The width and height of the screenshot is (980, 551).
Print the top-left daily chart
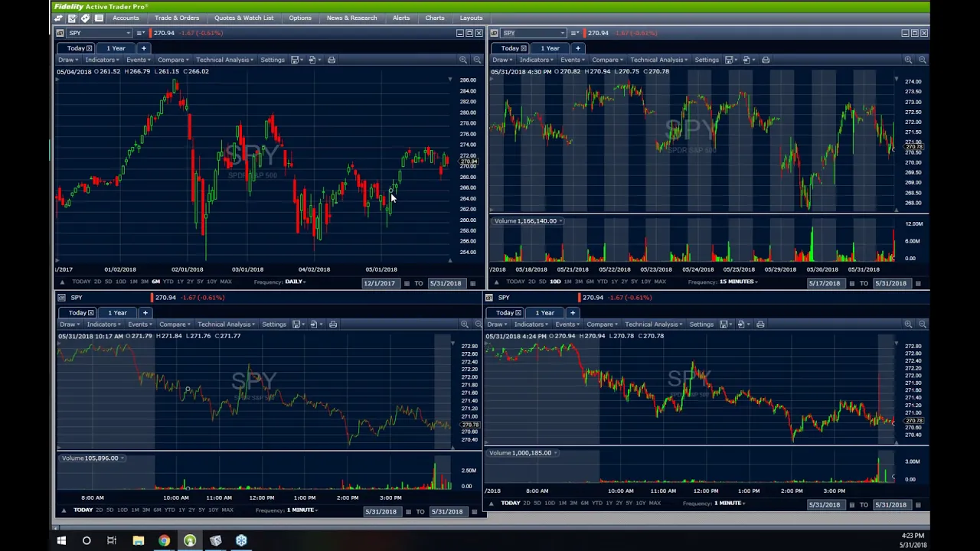pos(332,60)
